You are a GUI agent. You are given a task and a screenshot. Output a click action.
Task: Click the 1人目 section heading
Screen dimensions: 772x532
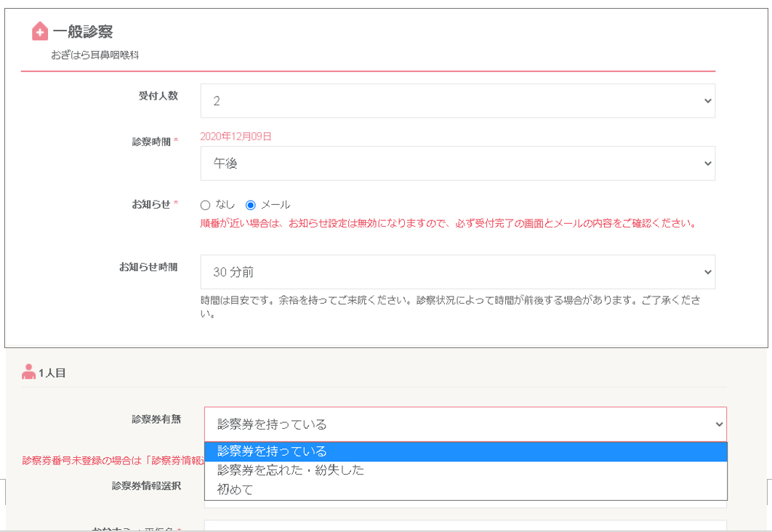tap(52, 373)
